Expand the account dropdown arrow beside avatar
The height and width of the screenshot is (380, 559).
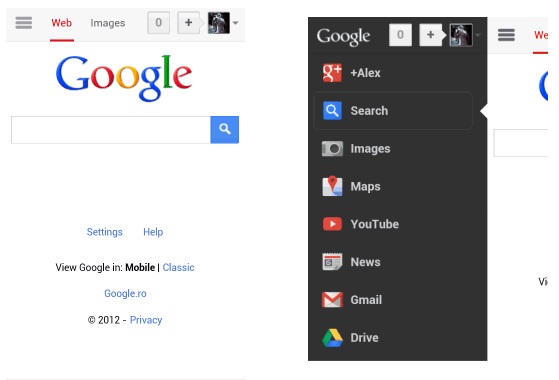(x=236, y=23)
